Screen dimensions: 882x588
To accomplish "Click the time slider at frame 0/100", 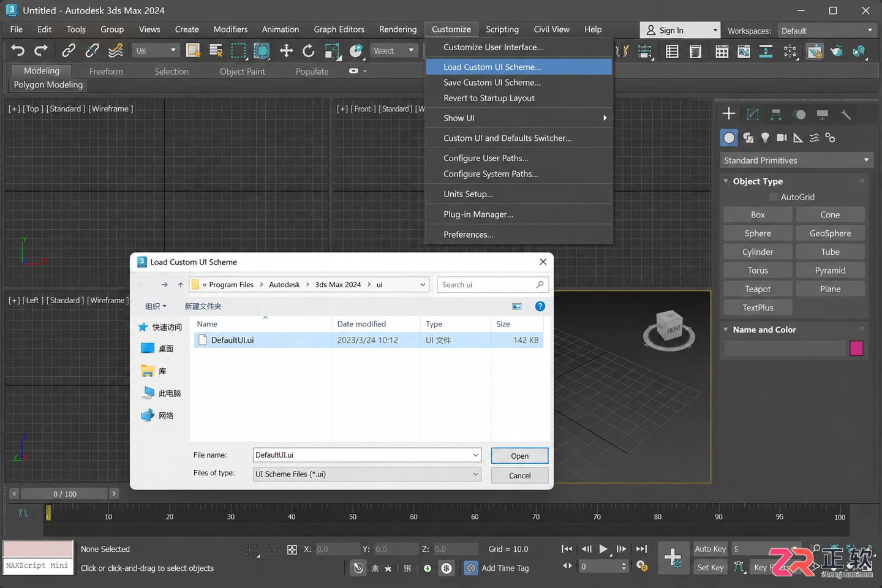I will tap(65, 494).
